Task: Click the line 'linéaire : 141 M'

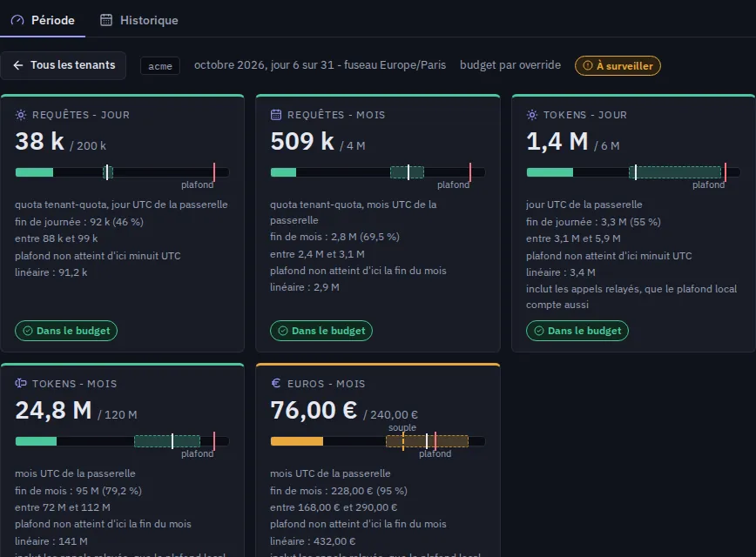Action: point(51,541)
